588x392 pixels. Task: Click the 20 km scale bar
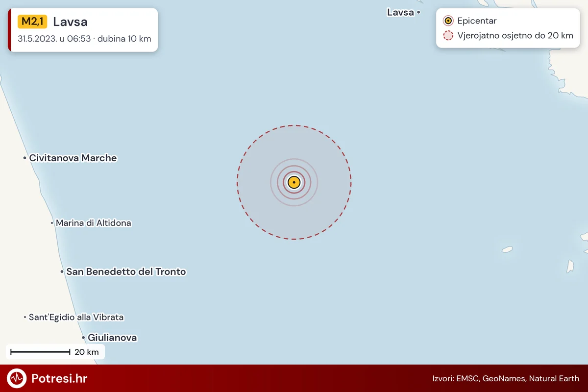click(x=40, y=352)
